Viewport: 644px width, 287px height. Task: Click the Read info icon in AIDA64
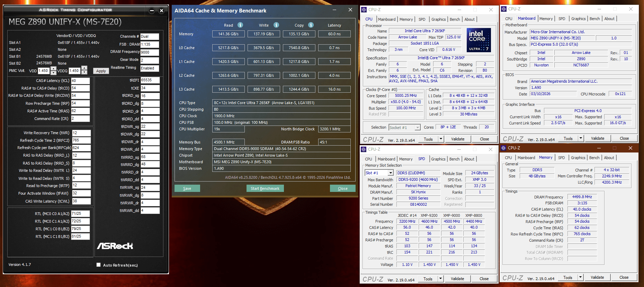tap(240, 25)
